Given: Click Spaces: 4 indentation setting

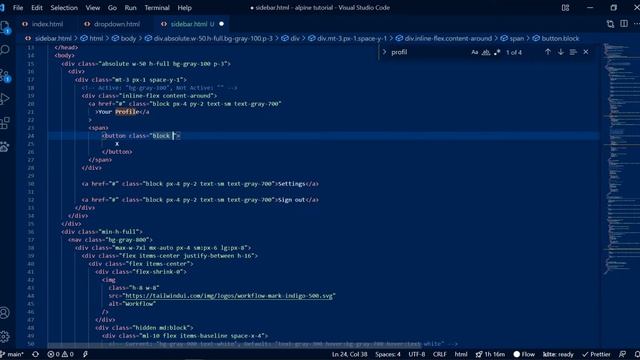Looking at the screenshot, I should (x=388, y=354).
